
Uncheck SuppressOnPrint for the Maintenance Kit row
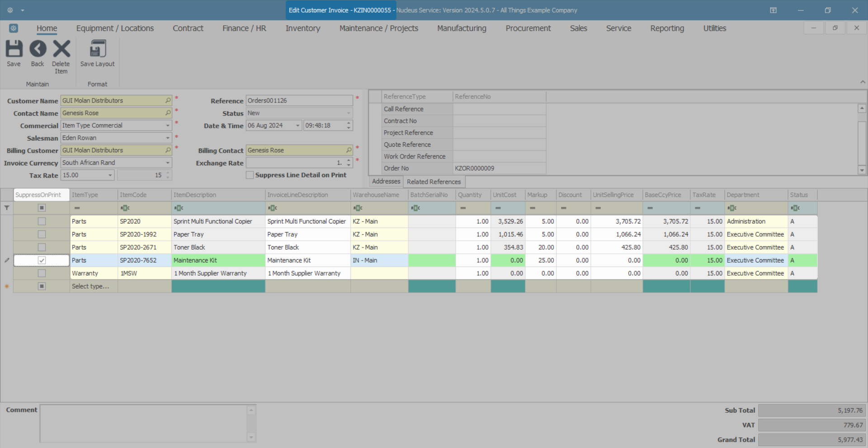click(x=42, y=261)
